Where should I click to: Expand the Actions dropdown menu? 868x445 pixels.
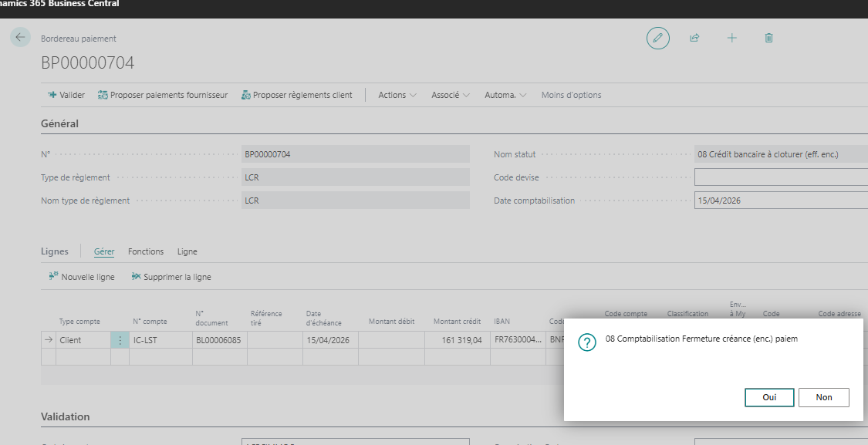pos(397,95)
